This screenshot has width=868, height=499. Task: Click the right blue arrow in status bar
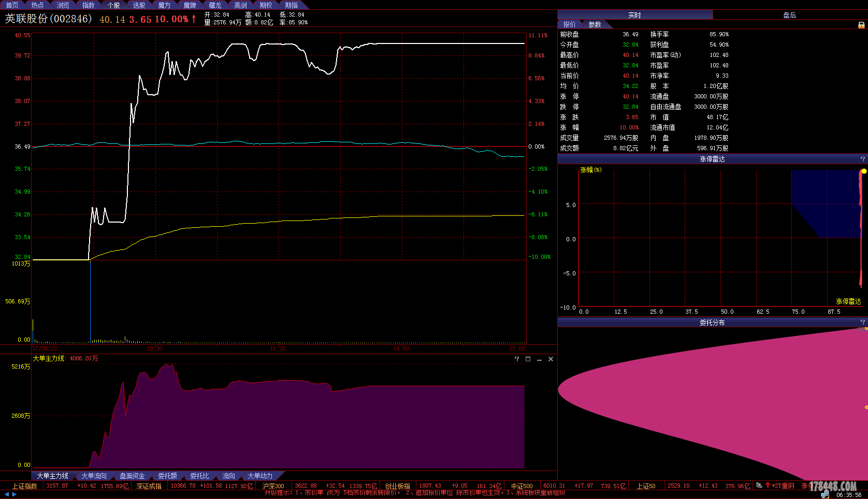15,494
